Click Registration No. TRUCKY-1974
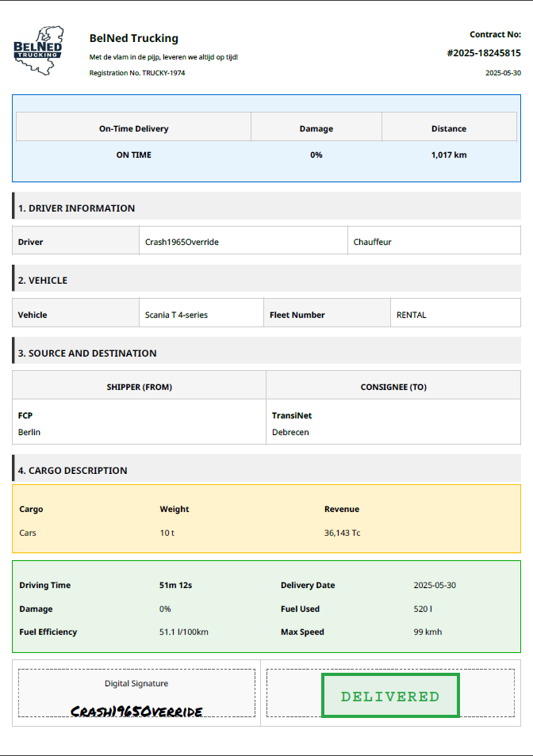The height and width of the screenshot is (756, 533). pyautogui.click(x=137, y=73)
